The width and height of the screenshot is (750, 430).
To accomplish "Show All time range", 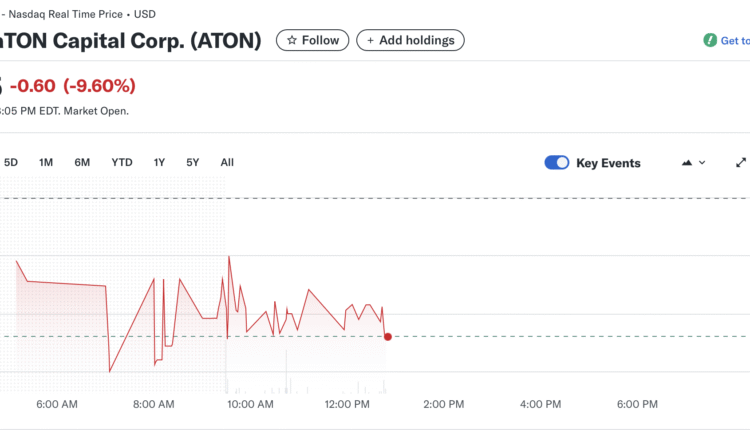I will coord(227,162).
